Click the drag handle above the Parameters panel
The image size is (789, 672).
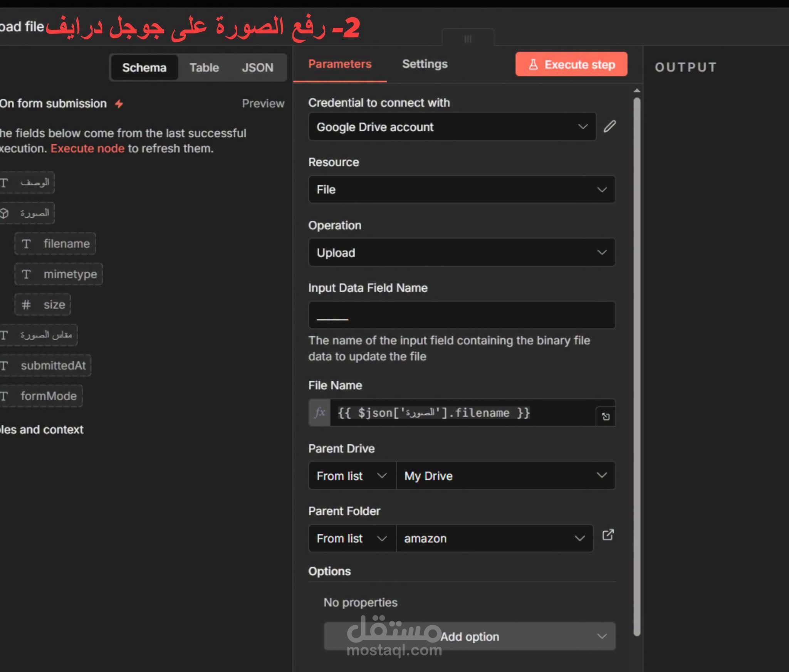(468, 39)
